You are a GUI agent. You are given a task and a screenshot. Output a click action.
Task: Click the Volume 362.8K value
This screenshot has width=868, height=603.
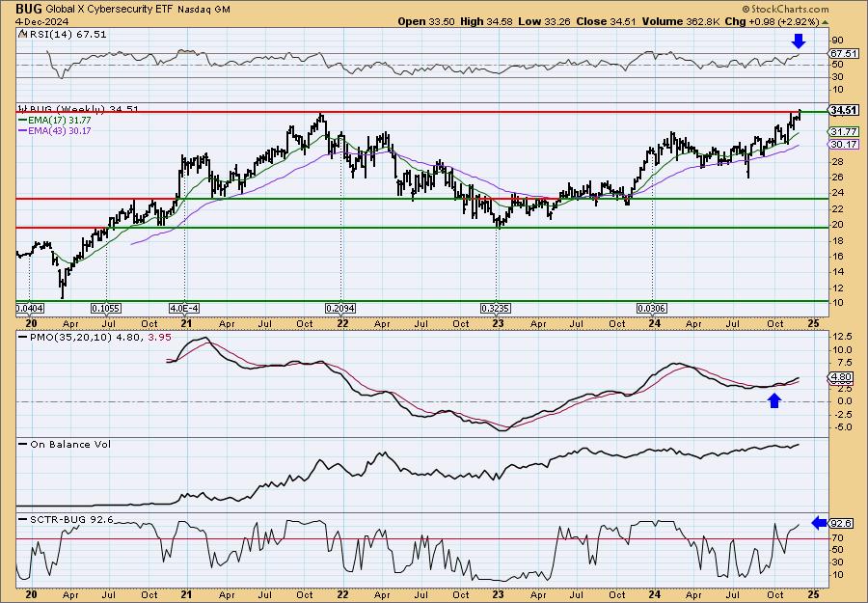point(680,21)
